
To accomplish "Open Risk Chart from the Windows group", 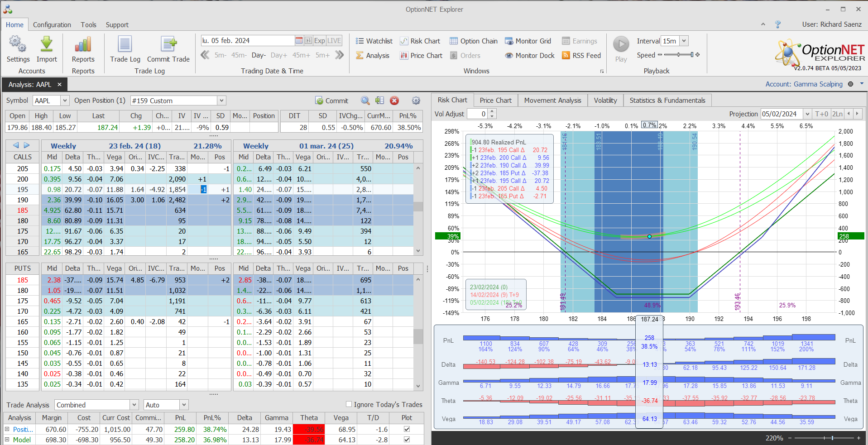I will (420, 41).
